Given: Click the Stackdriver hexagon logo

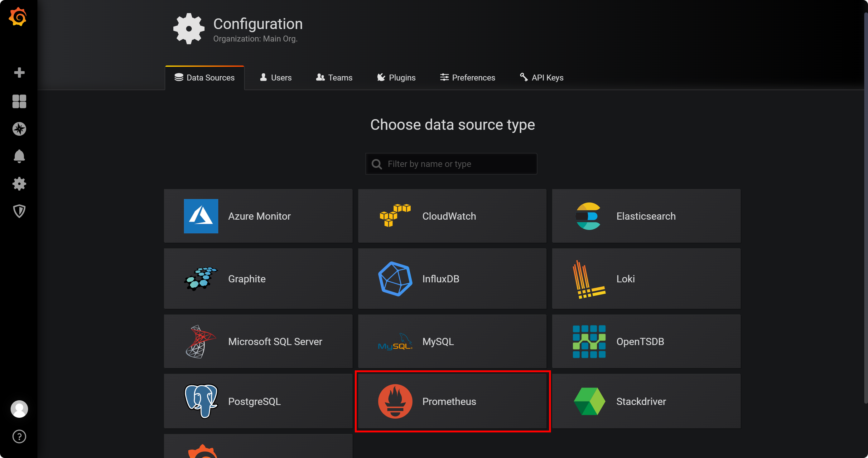Looking at the screenshot, I should (589, 401).
